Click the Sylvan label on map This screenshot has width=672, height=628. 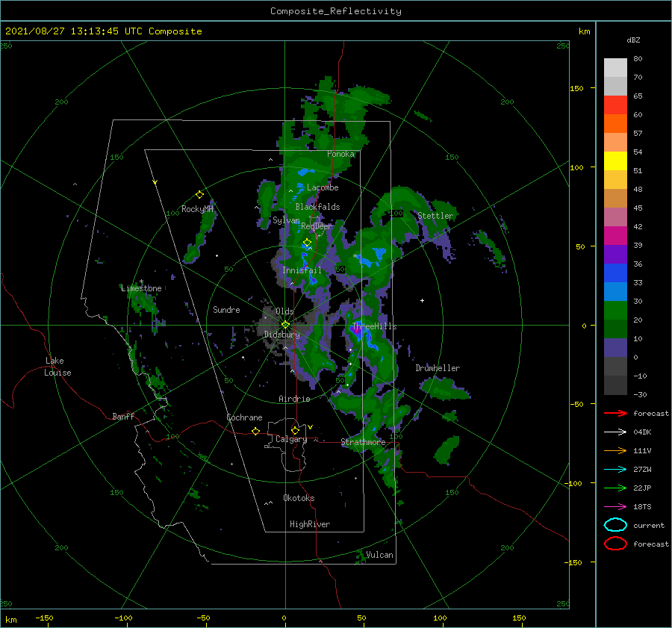(286, 220)
